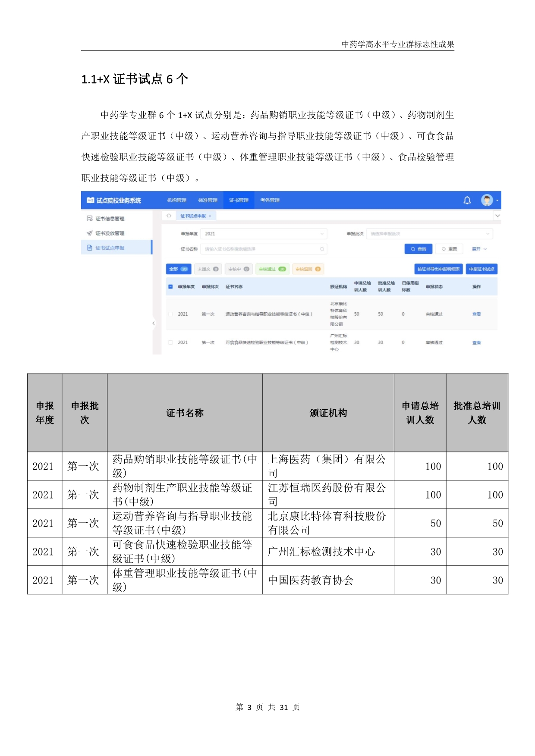Image resolution: width=535 pixels, height=756 pixels.
Task: Focus the 证书名称 search input
Action: (x=264, y=249)
